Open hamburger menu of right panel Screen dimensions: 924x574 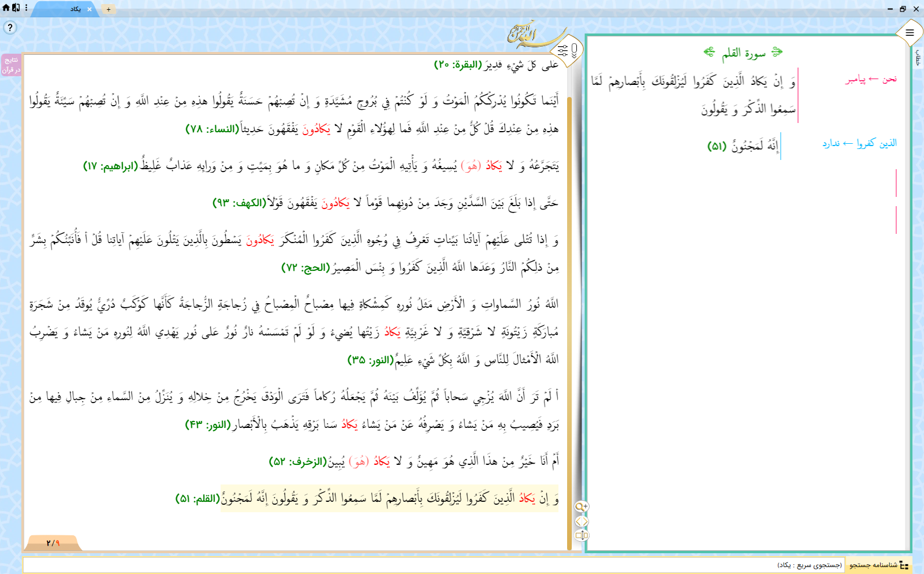910,33
